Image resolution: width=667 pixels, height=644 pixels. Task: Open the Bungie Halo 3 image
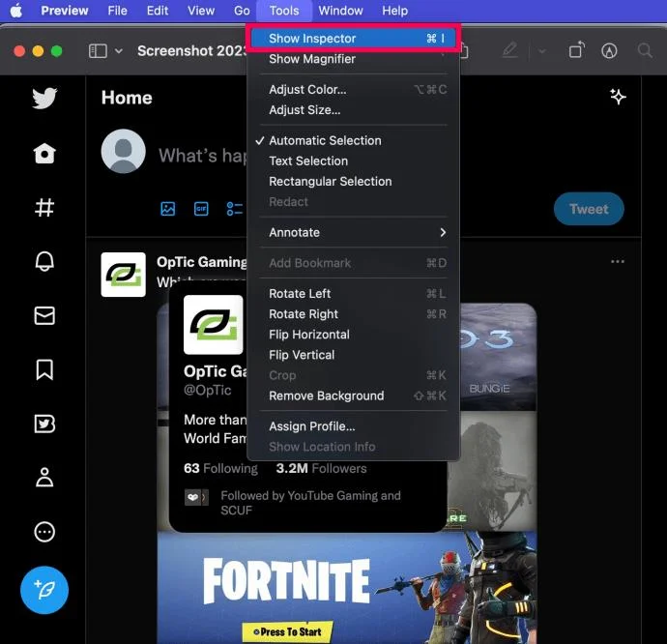click(498, 357)
